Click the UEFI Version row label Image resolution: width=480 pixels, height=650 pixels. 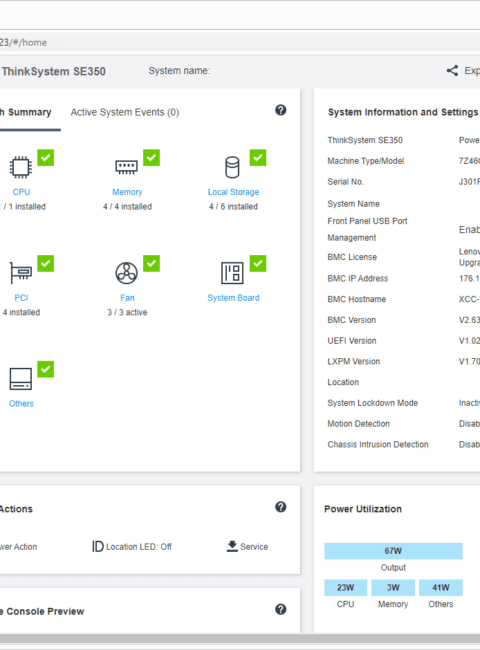click(x=352, y=341)
